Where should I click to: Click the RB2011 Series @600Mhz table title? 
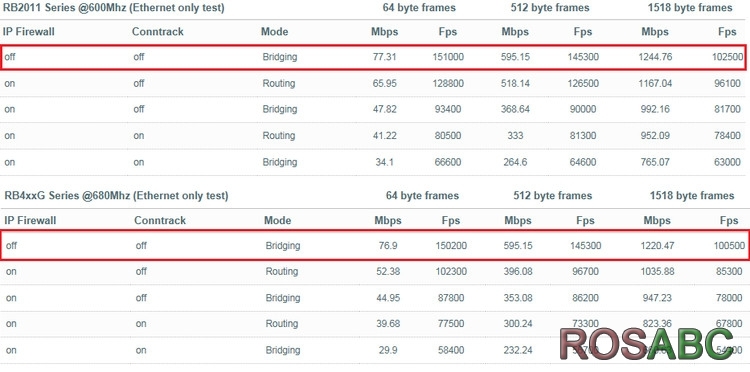point(114,8)
